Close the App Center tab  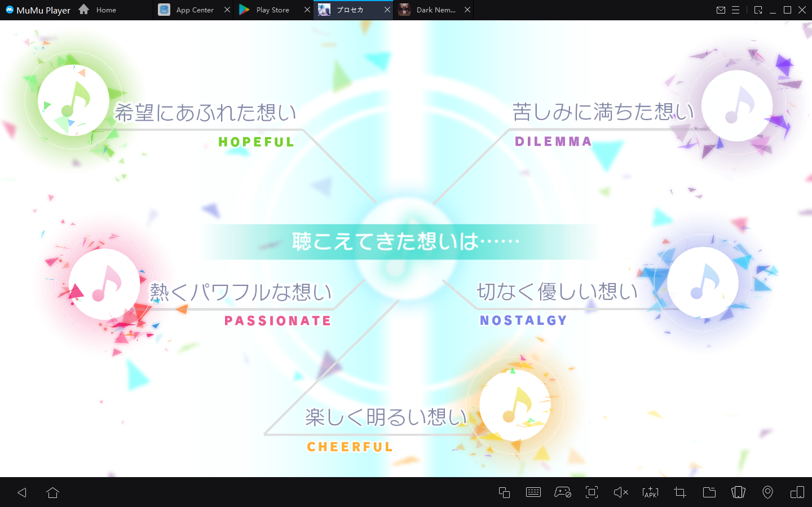click(x=227, y=10)
